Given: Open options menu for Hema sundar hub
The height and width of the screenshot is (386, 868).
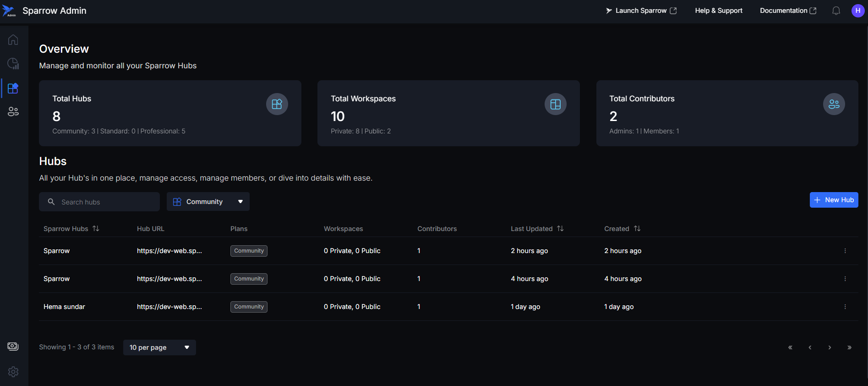Looking at the screenshot, I should coord(845,307).
